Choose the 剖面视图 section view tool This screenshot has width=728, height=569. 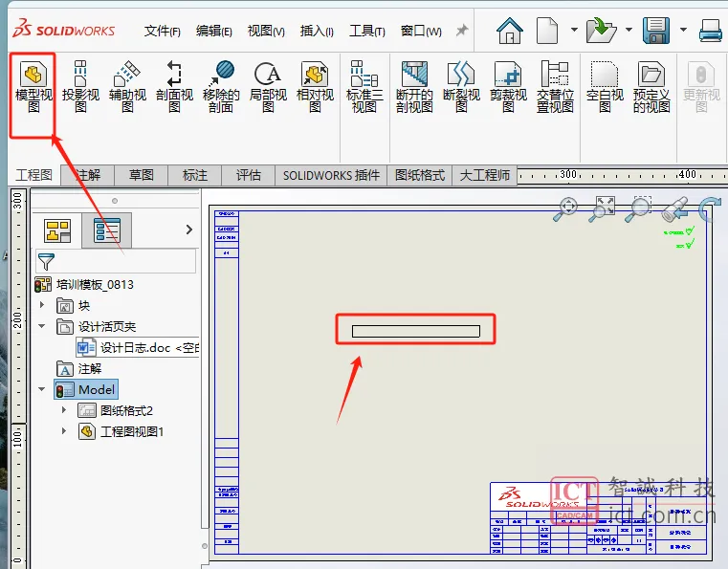pyautogui.click(x=174, y=87)
